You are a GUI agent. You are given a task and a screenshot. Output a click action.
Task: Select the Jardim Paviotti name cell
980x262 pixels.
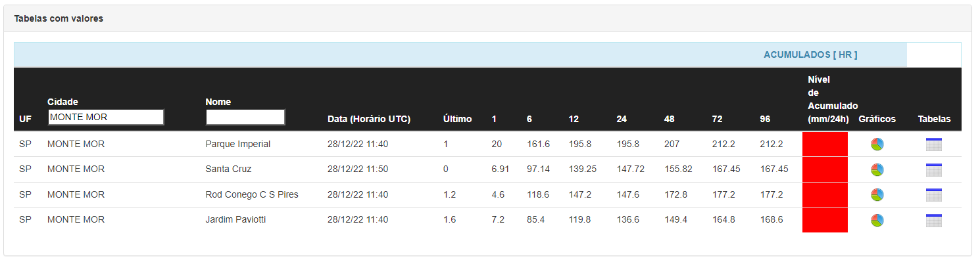point(235,220)
